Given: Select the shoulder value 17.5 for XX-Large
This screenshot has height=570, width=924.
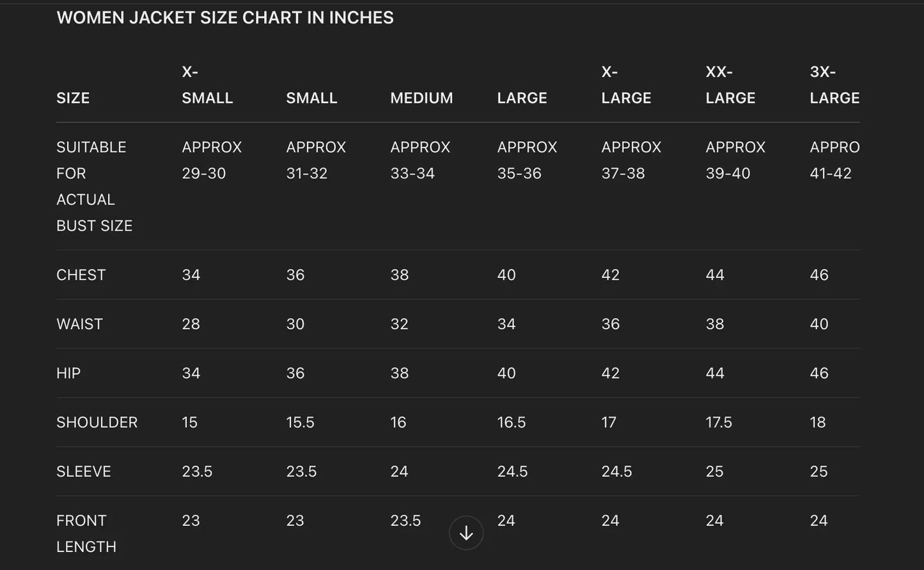Looking at the screenshot, I should click(719, 422).
